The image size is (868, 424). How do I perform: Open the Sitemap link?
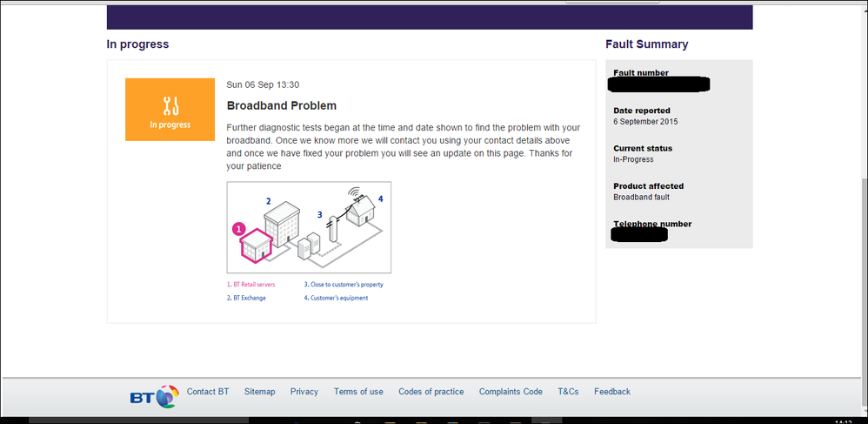260,391
